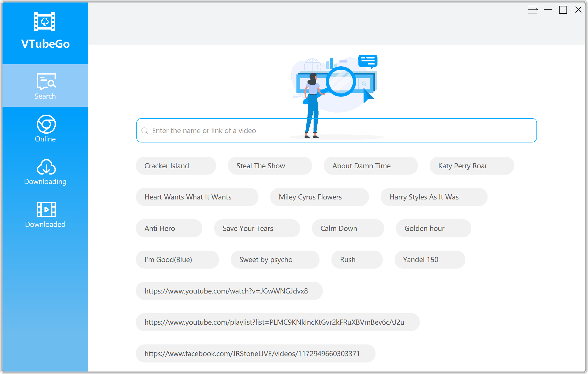Select the Yandel 150 suggestion
The height and width of the screenshot is (374, 588).
[430, 260]
